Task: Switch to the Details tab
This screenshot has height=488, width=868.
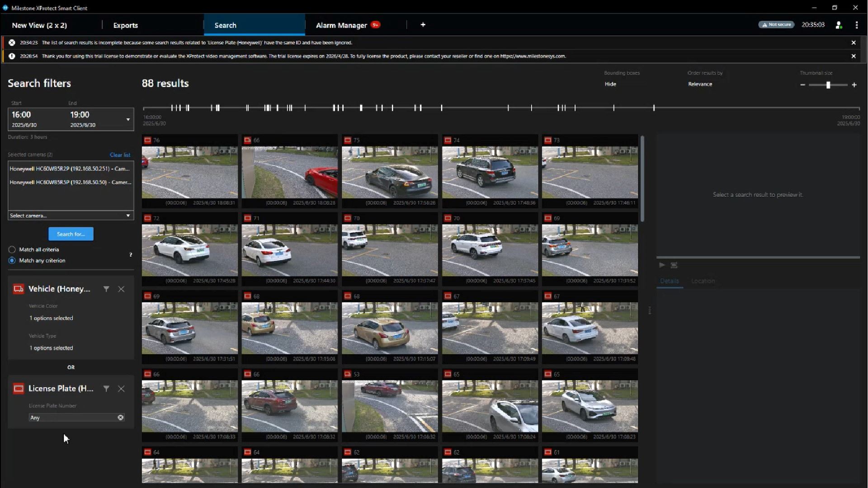Action: click(x=670, y=281)
